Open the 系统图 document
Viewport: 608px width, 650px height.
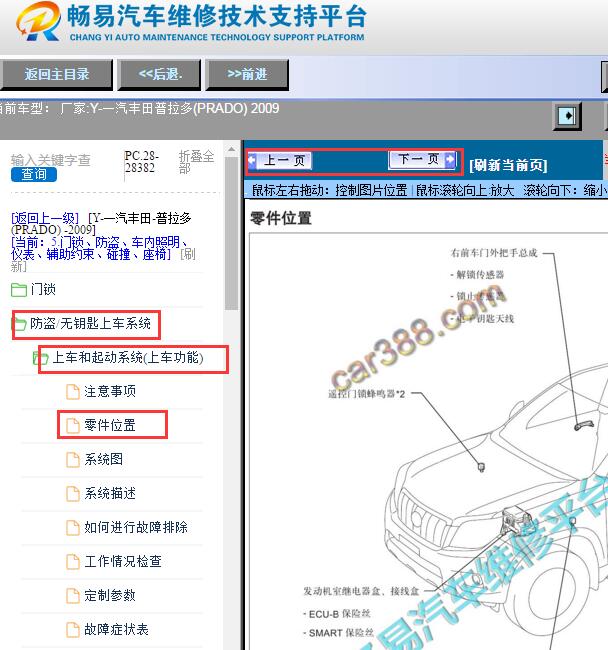[x=104, y=459]
